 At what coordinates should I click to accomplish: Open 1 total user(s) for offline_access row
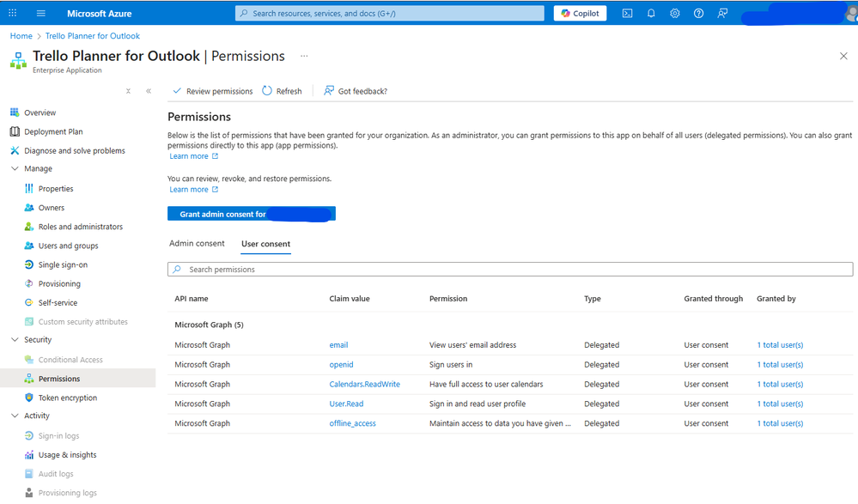coord(781,423)
